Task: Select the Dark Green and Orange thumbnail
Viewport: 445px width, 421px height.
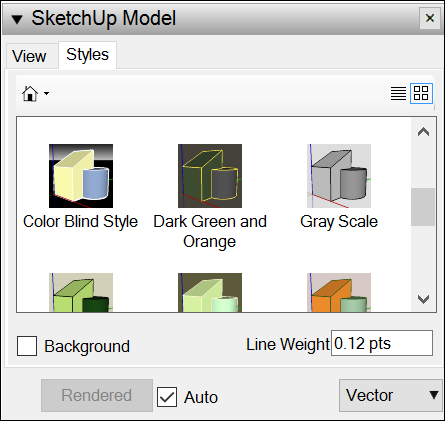Action: [x=210, y=176]
